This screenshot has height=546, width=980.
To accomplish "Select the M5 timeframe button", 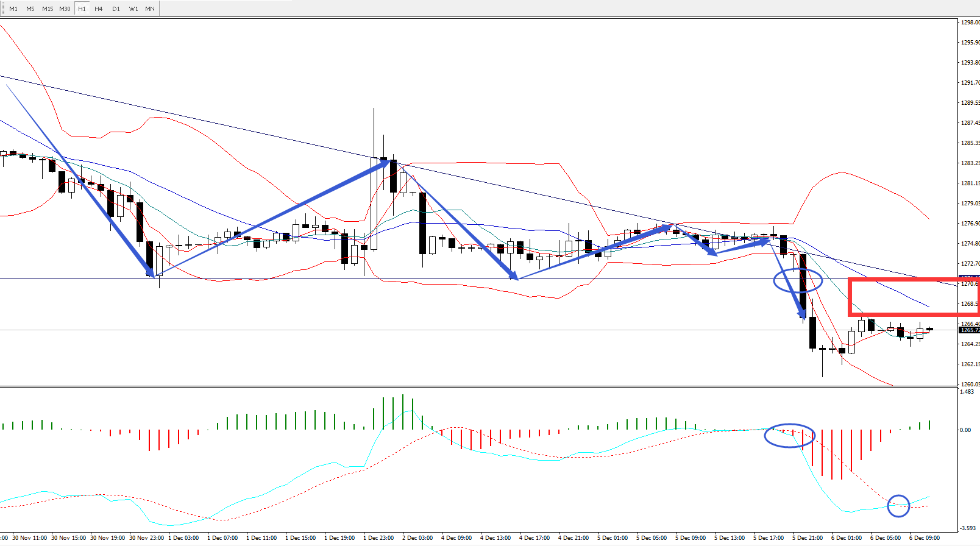I will point(30,9).
